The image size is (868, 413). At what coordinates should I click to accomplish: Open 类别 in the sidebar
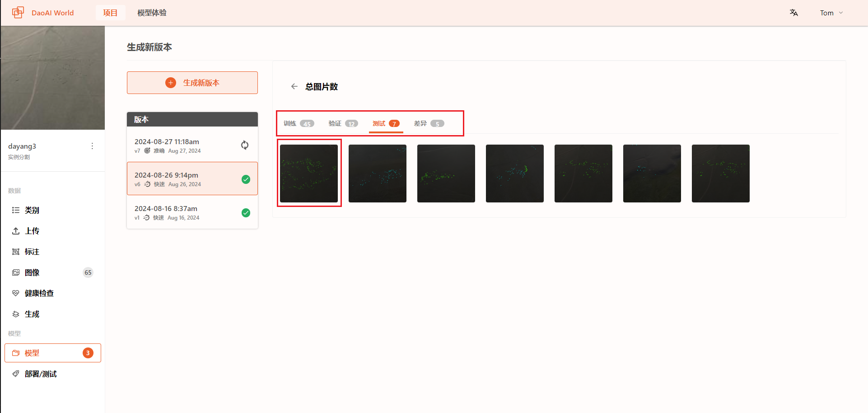[x=53, y=210]
